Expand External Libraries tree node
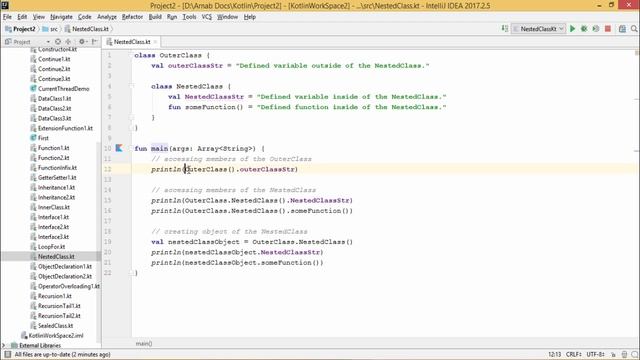Screen dimensions: 640x360 click(4, 345)
